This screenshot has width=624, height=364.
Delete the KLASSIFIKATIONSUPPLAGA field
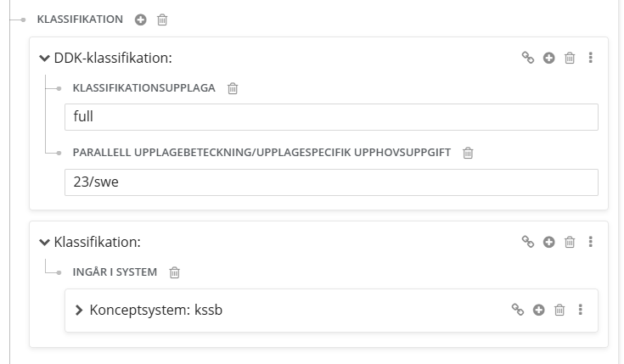click(x=233, y=88)
